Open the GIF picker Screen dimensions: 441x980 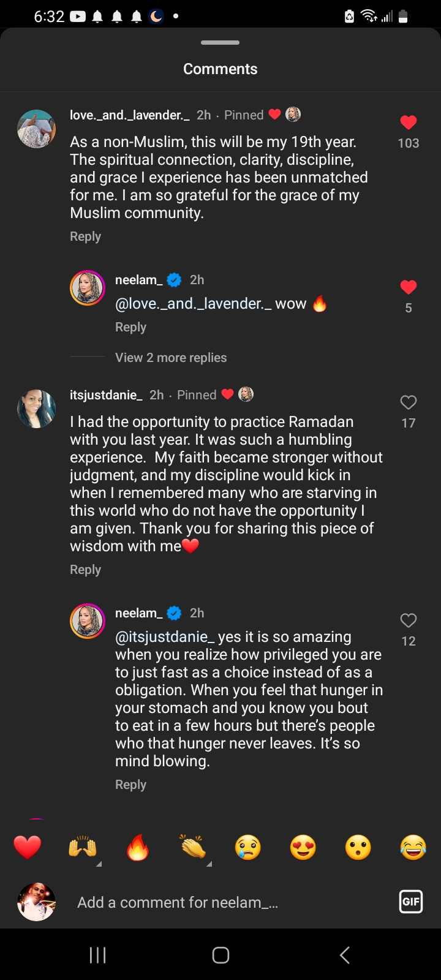pos(410,902)
